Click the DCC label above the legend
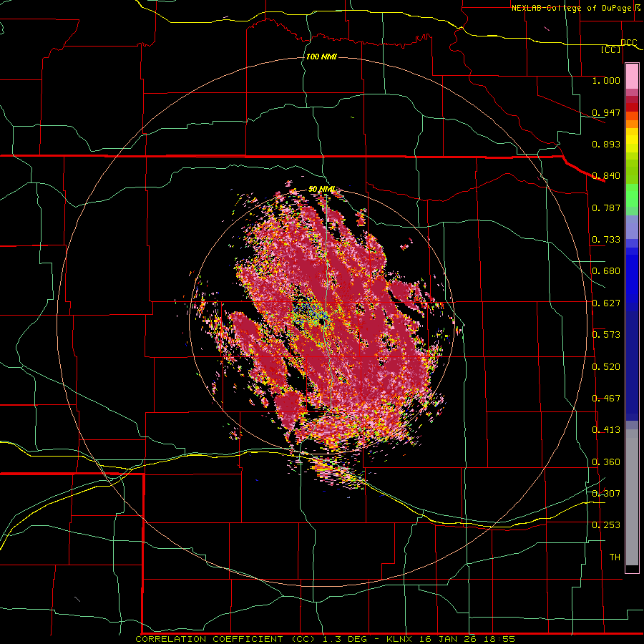 (629, 42)
